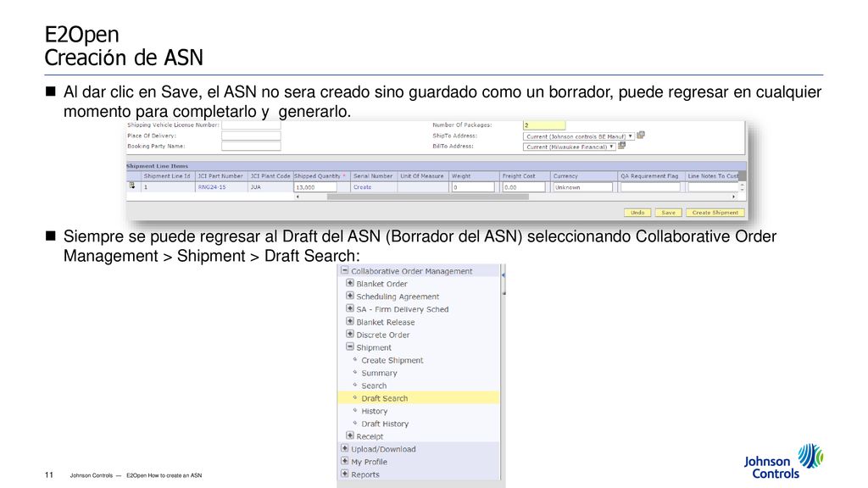This screenshot has width=868, height=488.
Task: Select the Search entry under Shipment
Action: pos(374,385)
